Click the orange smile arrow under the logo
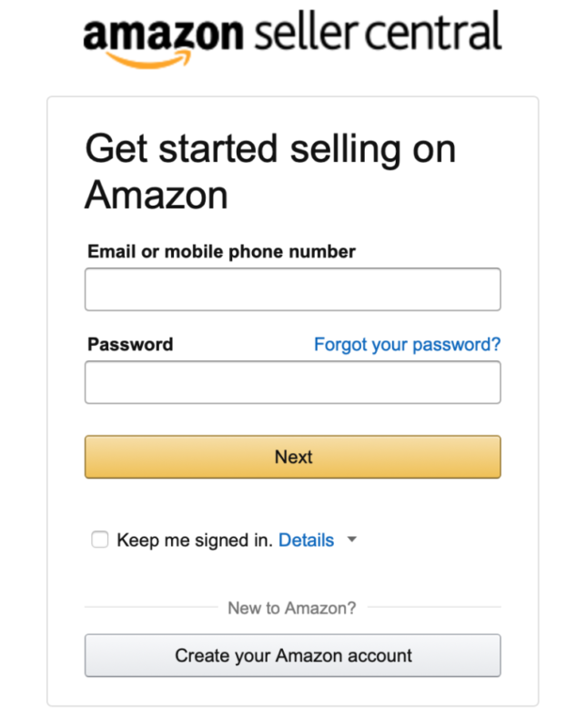 (152, 58)
